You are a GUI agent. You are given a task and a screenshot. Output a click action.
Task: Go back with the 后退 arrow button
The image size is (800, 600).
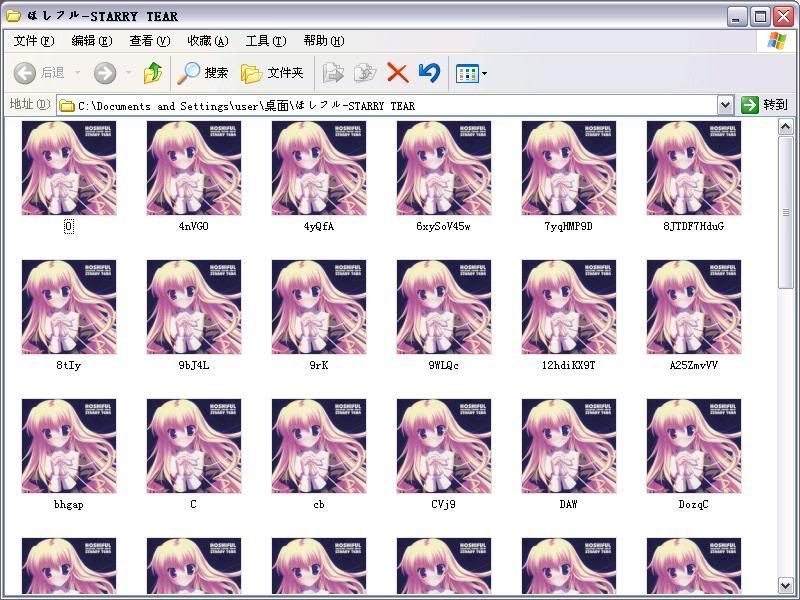coord(39,73)
